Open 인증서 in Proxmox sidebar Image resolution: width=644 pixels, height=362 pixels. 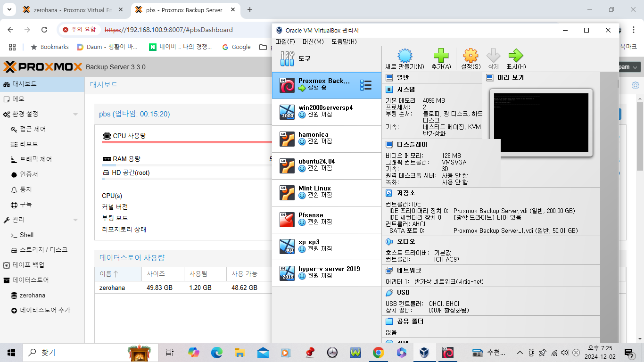42,174
